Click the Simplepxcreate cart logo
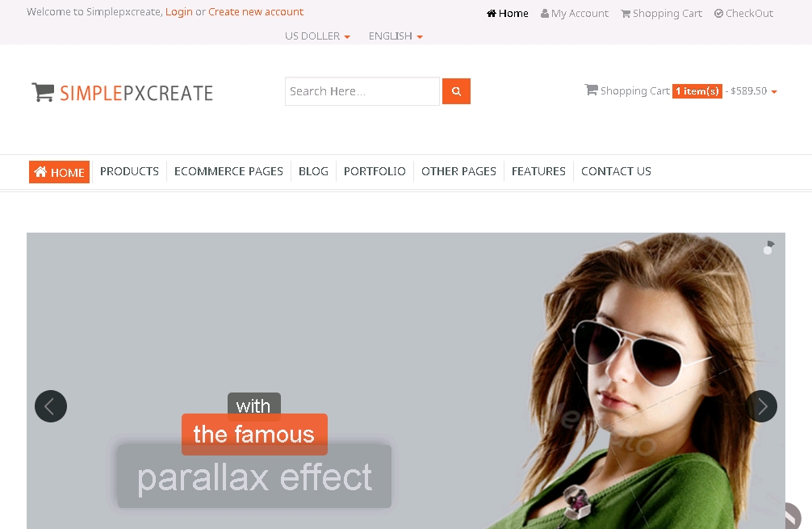Image resolution: width=812 pixels, height=529 pixels. [122, 93]
